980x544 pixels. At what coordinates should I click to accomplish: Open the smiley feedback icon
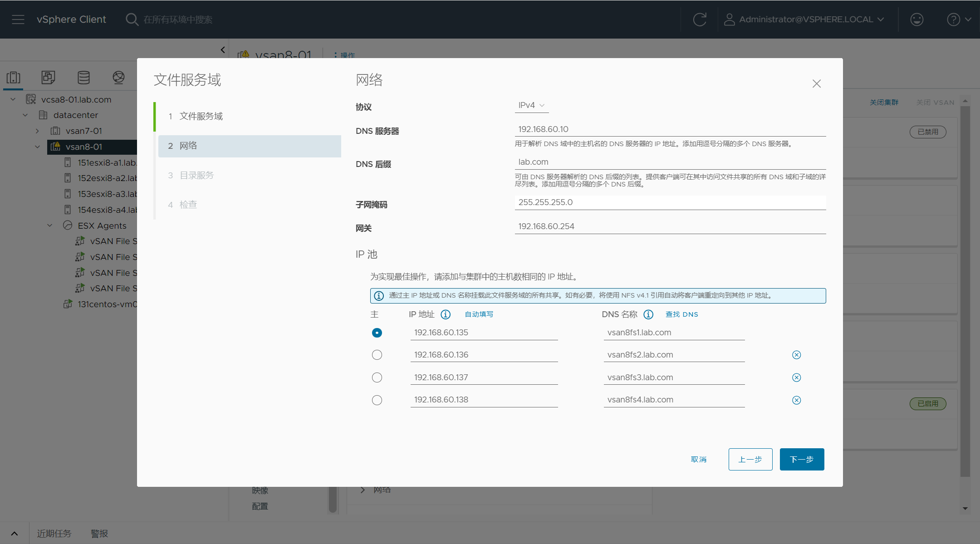pyautogui.click(x=917, y=20)
